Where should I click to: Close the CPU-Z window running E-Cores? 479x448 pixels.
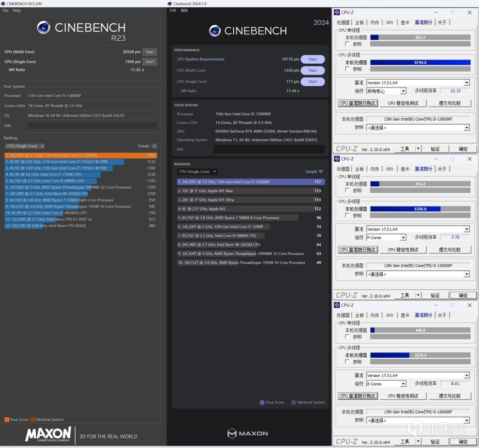point(470,305)
